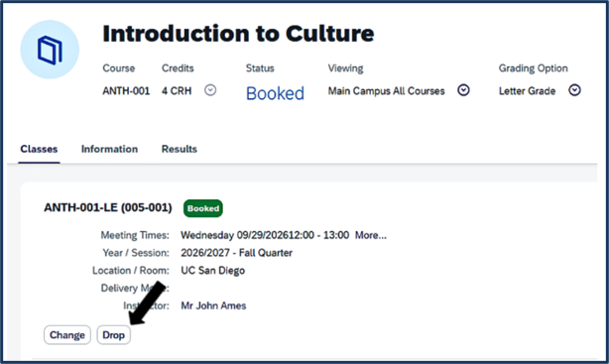Open the Letter Grade option dropdown

(574, 90)
